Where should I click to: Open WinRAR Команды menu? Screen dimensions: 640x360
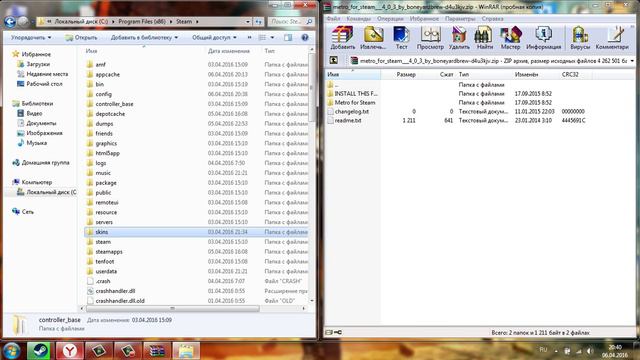pos(358,19)
